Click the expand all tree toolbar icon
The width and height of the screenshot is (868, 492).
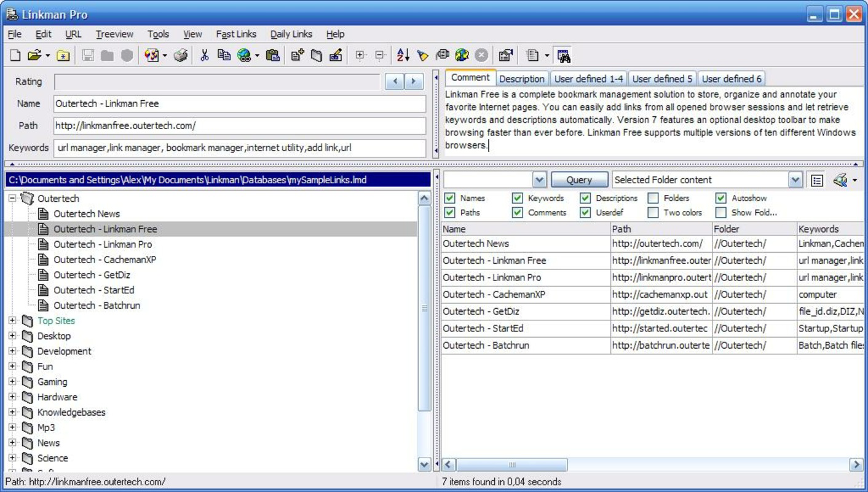360,55
